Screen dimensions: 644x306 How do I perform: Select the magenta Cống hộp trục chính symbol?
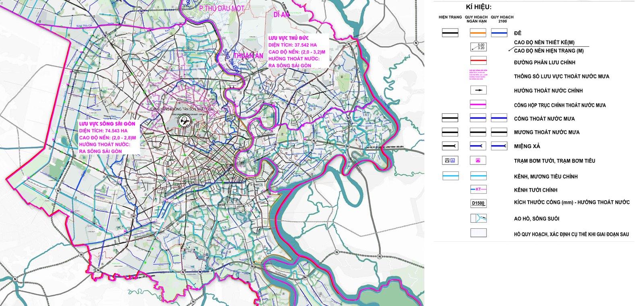(478, 105)
